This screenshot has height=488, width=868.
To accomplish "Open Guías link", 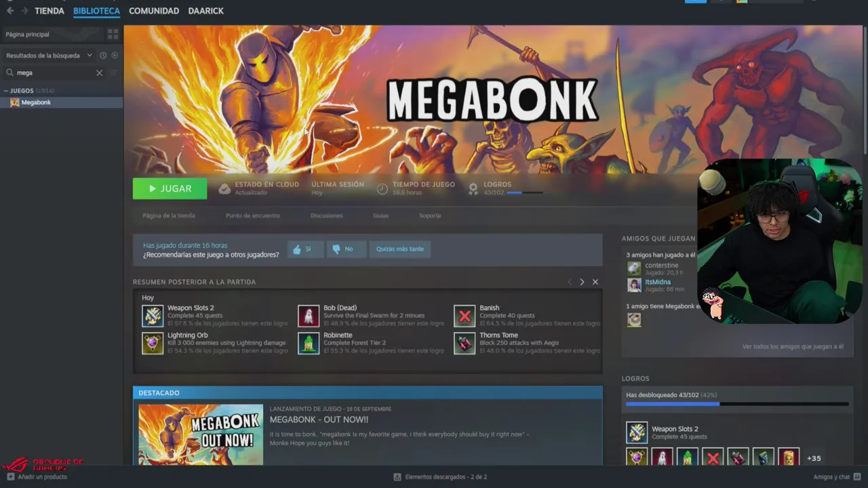I will click(x=380, y=216).
